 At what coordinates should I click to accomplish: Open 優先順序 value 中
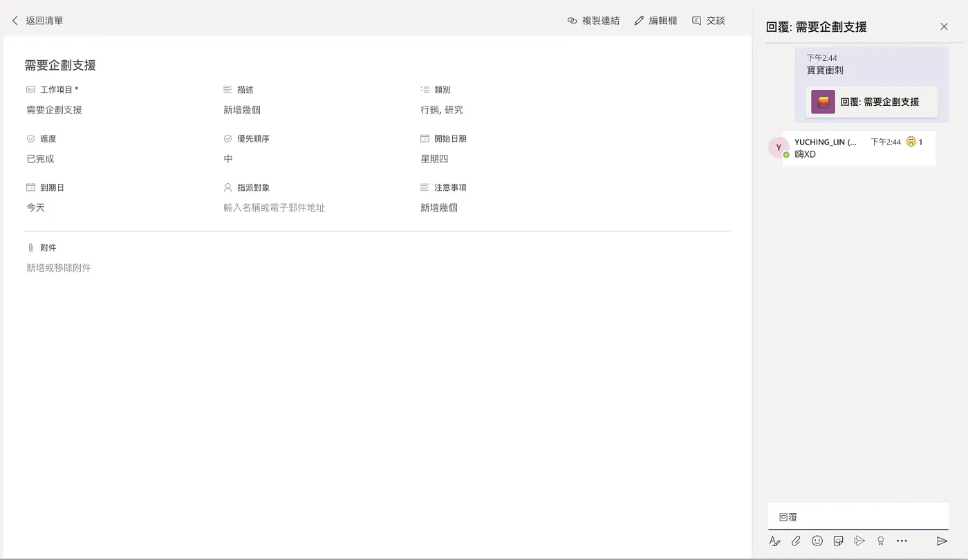[x=228, y=159]
